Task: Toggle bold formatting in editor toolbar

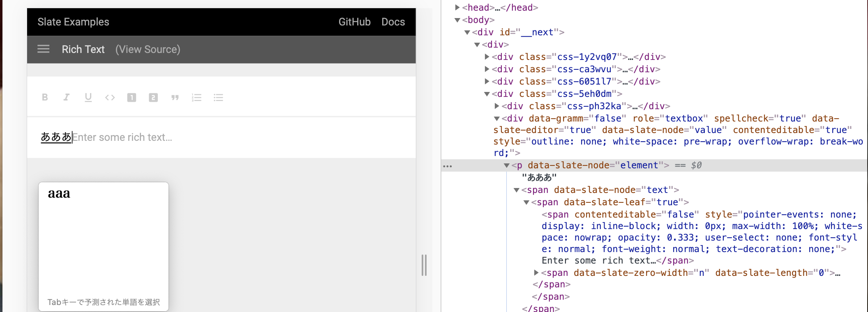Action: 45,97
